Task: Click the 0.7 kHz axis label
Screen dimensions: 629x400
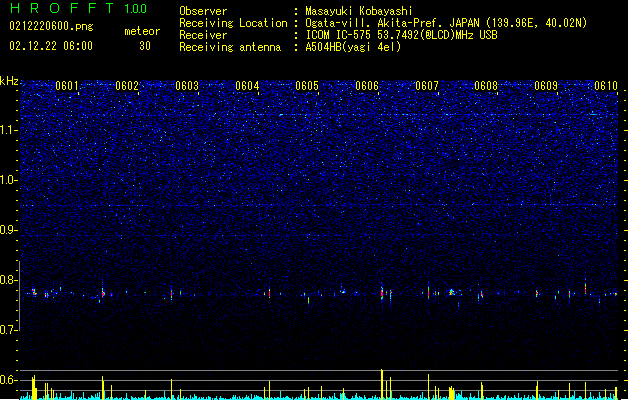Action: point(9,330)
